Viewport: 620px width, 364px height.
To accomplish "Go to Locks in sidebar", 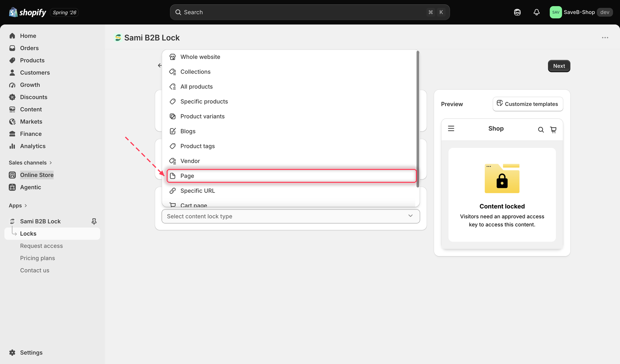I will coord(52,234).
